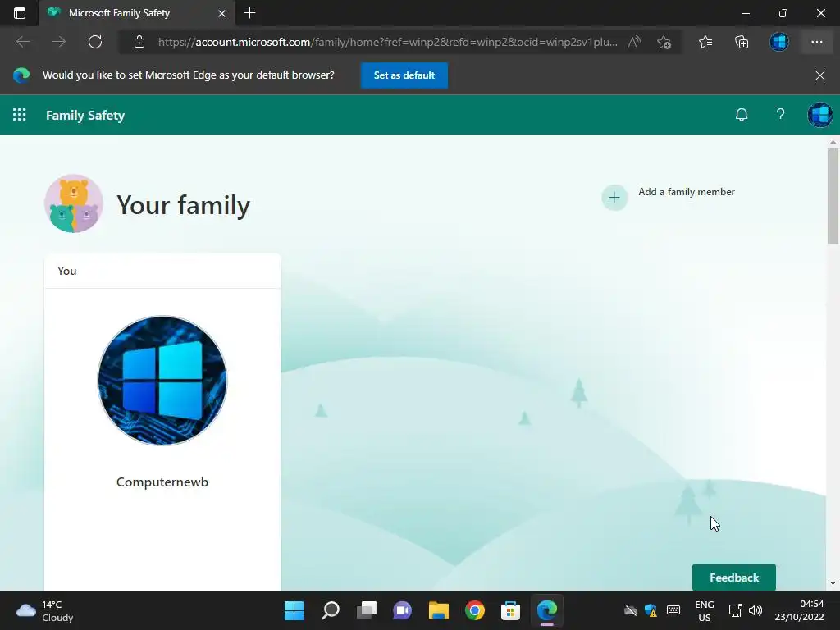Switch input language ENG US
Viewport: 840px width, 630px height.
coord(705,610)
